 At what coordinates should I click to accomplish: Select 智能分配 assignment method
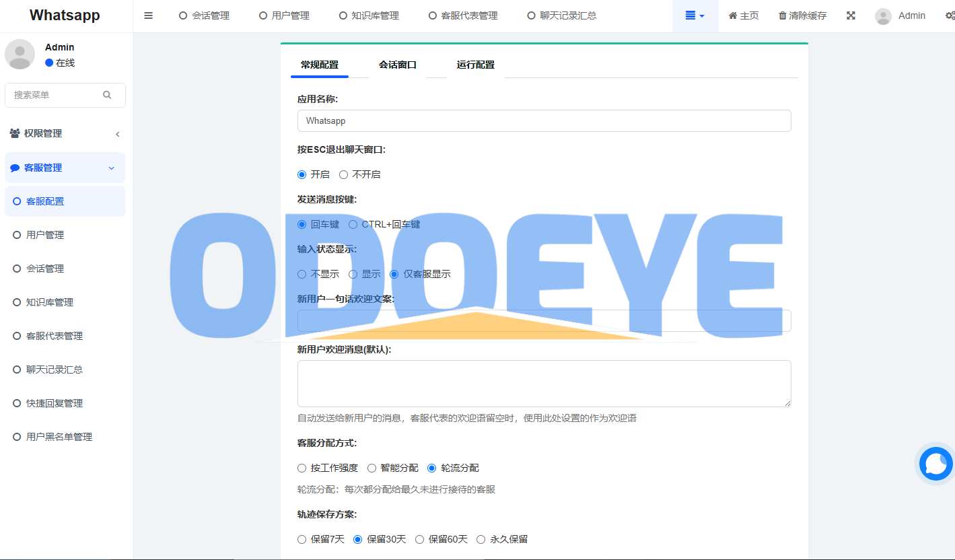[x=372, y=468]
